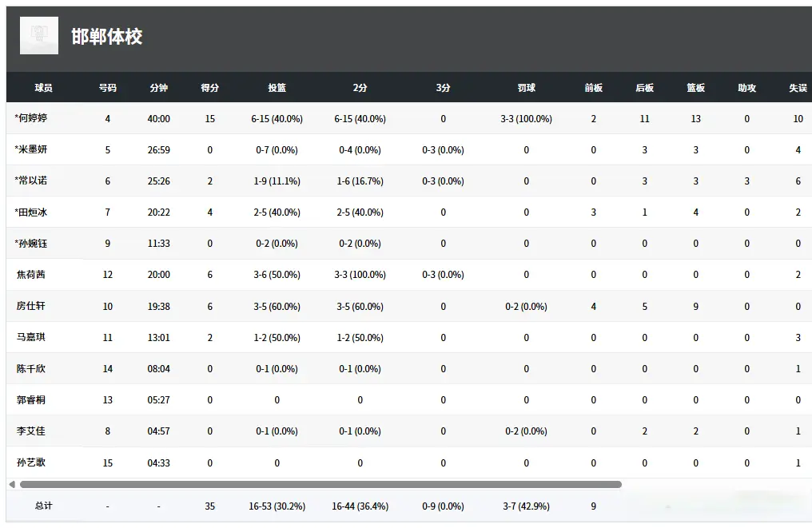Click the 邯郸体校 team logo thumbnail
812x528 pixels.
(39, 36)
